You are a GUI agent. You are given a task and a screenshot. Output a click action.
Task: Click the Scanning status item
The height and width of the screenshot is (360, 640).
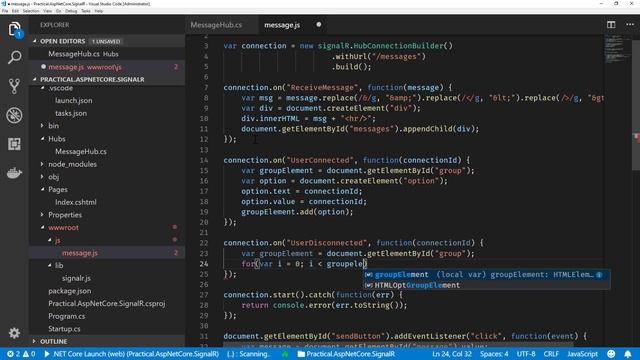pos(248,354)
